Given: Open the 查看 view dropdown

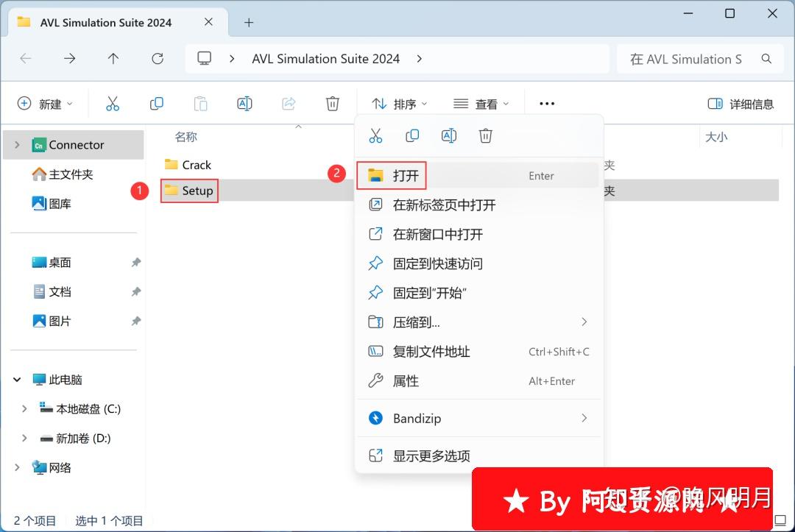Looking at the screenshot, I should click(481, 103).
